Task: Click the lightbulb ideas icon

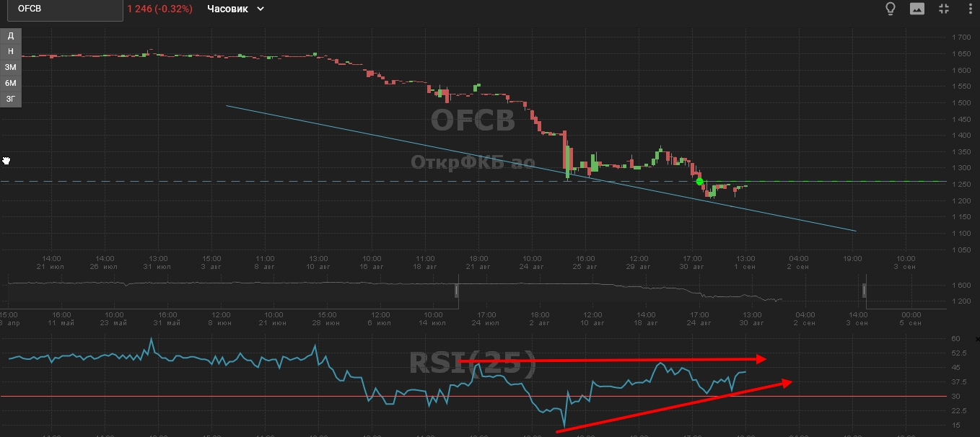Action: [891, 9]
